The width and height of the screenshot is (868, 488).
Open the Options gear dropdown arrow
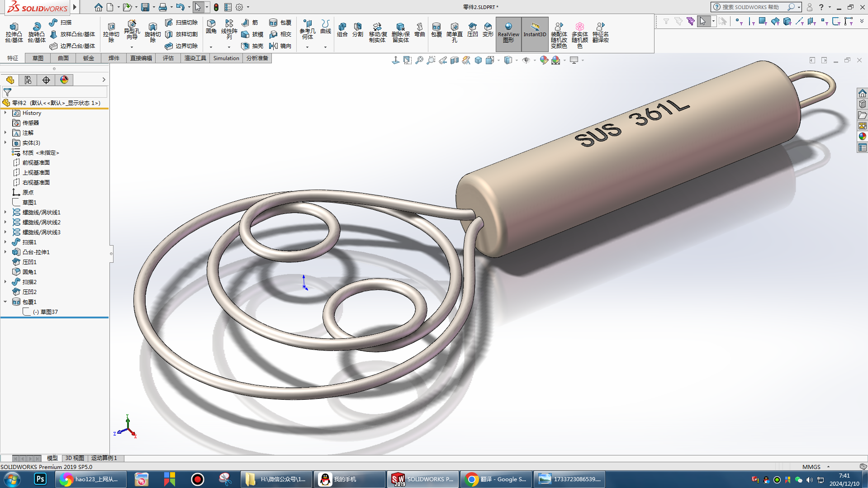pos(248,7)
